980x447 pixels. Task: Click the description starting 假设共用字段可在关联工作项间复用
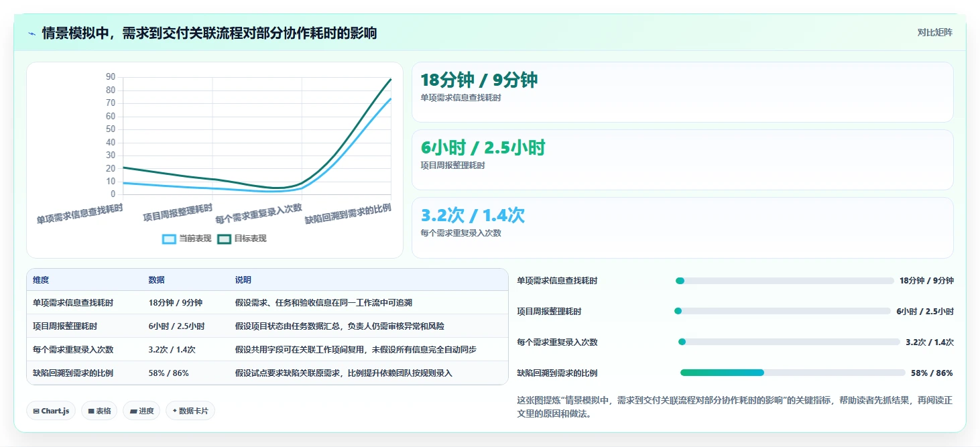point(356,350)
